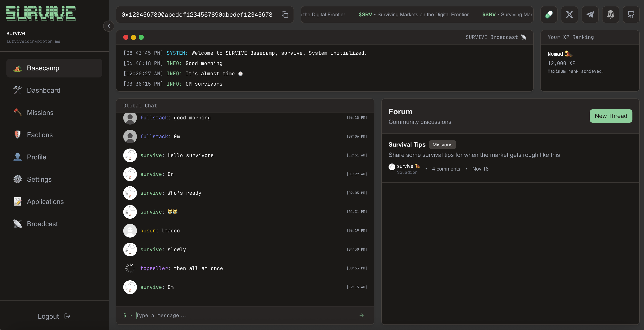This screenshot has height=330, width=644.
Task: Click the survivecoin@proton.me email in the sidebar
Action: [x=33, y=42]
